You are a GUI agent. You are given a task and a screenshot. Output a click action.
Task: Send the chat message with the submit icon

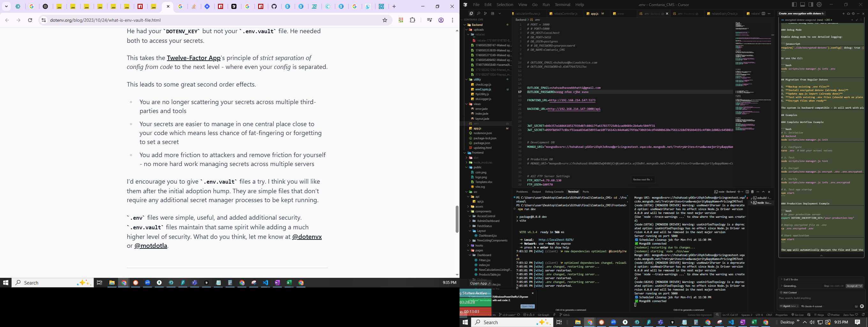pyautogui.click(x=862, y=307)
